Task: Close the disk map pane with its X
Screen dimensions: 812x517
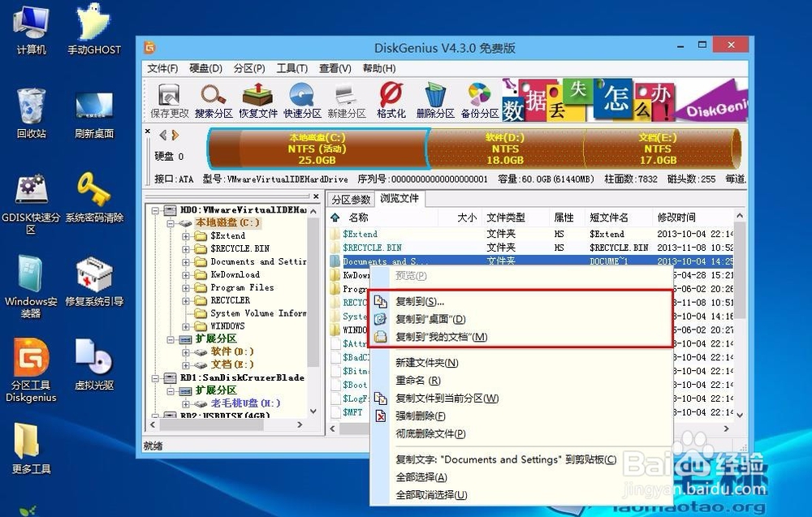Action: 148,131
